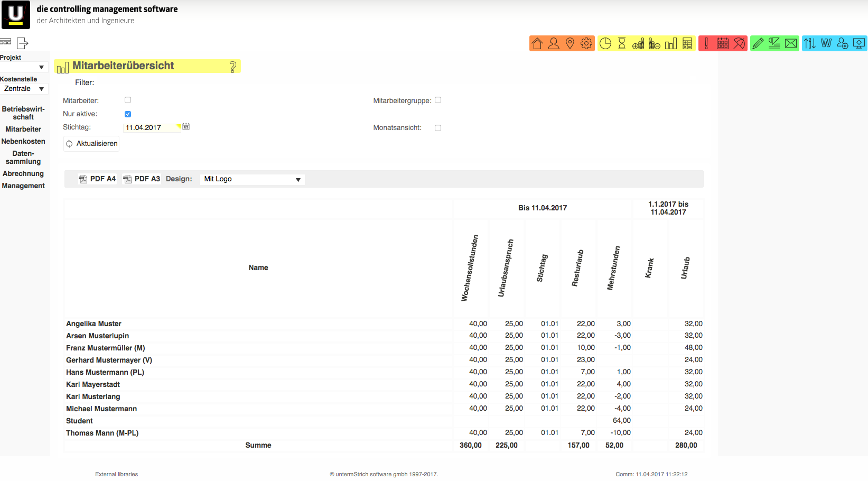Open the Nebenkosten menu item
Image resolution: width=868 pixels, height=481 pixels.
point(23,141)
